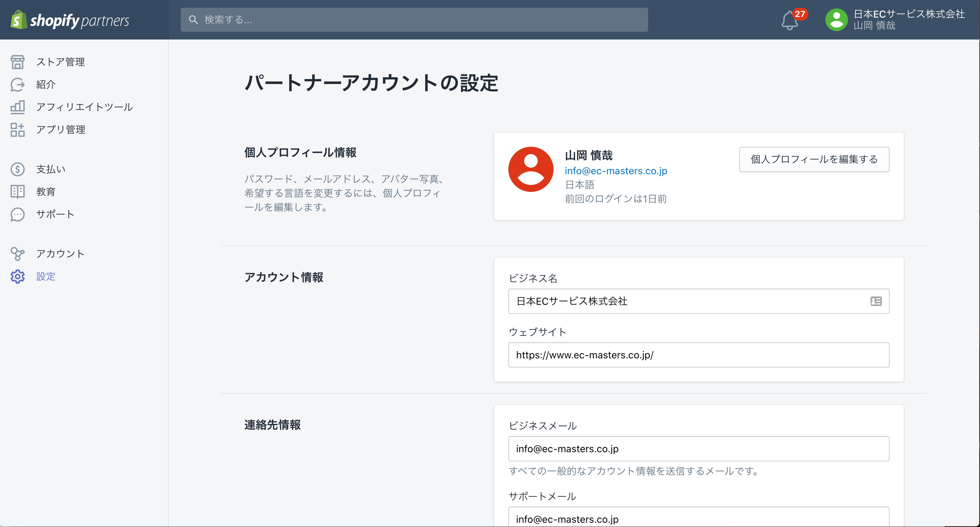
Task: Click the ビジネス名 input field
Action: click(699, 301)
